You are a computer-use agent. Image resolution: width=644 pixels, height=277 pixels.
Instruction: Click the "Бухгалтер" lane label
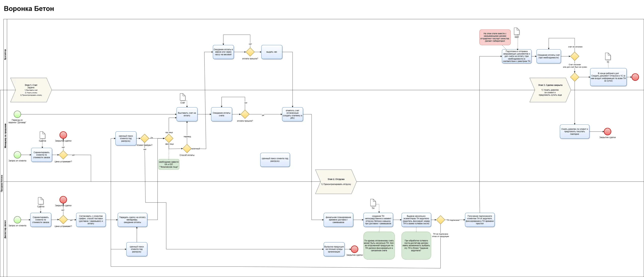pos(5,54)
